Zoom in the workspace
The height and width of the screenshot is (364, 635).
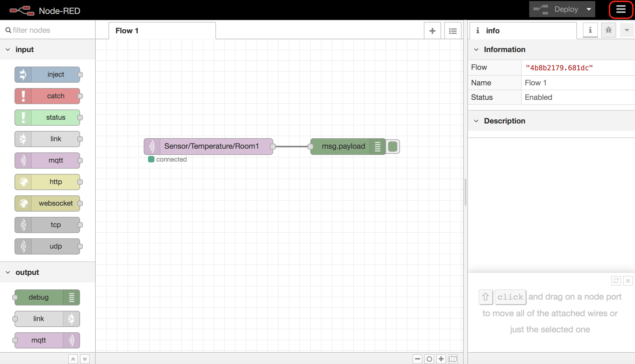pyautogui.click(x=441, y=359)
